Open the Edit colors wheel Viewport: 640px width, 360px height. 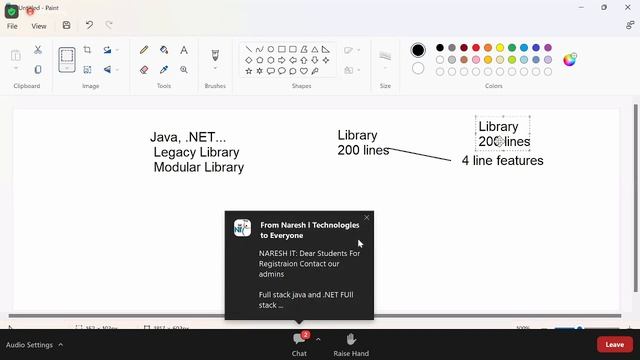569,60
